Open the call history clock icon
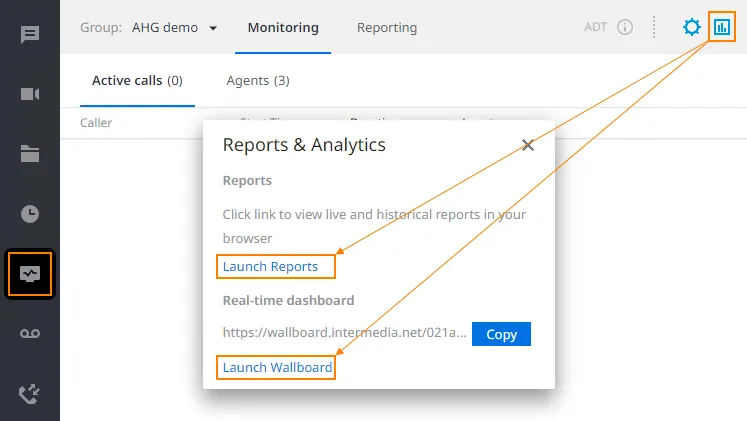 click(x=30, y=214)
